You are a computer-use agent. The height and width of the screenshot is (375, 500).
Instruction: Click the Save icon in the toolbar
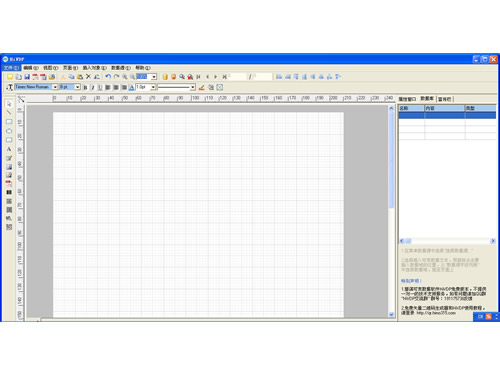[x=27, y=77]
